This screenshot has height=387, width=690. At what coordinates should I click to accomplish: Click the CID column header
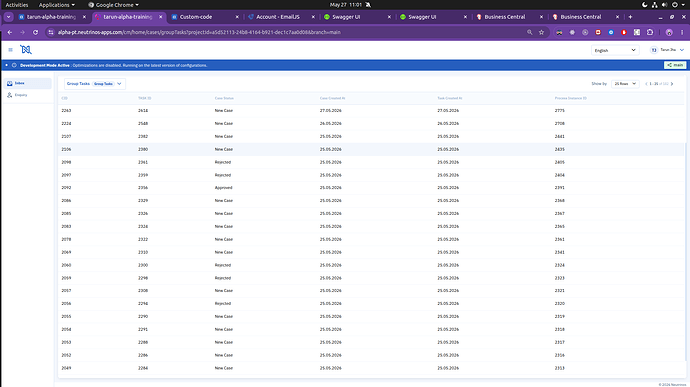(x=64, y=98)
